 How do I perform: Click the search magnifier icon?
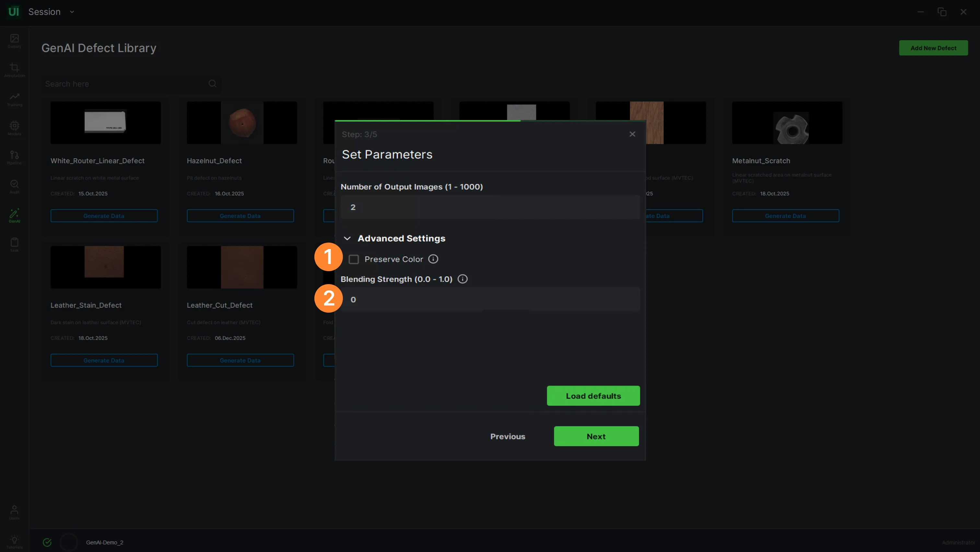click(x=212, y=84)
